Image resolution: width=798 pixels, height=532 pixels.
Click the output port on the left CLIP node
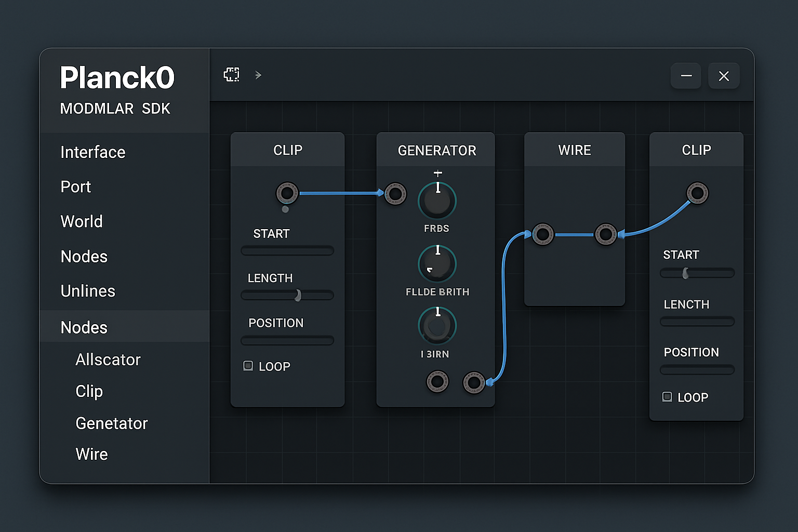click(287, 193)
